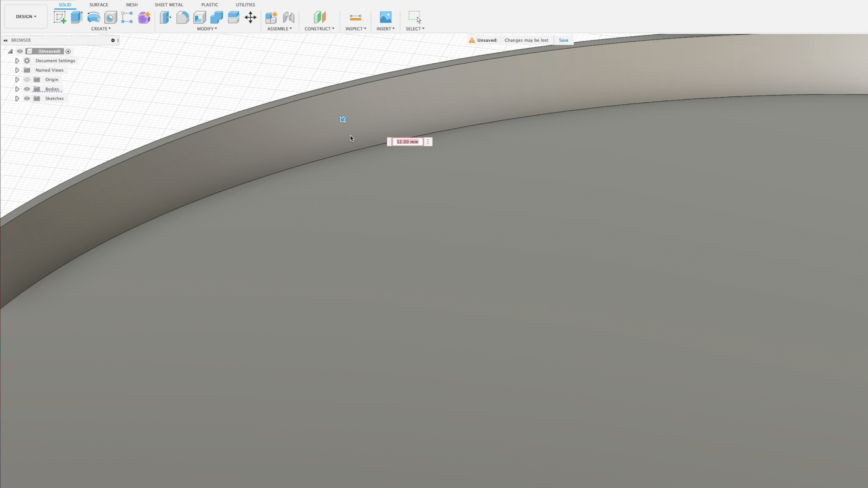
Task: Activate the Shell tool
Action: (199, 17)
